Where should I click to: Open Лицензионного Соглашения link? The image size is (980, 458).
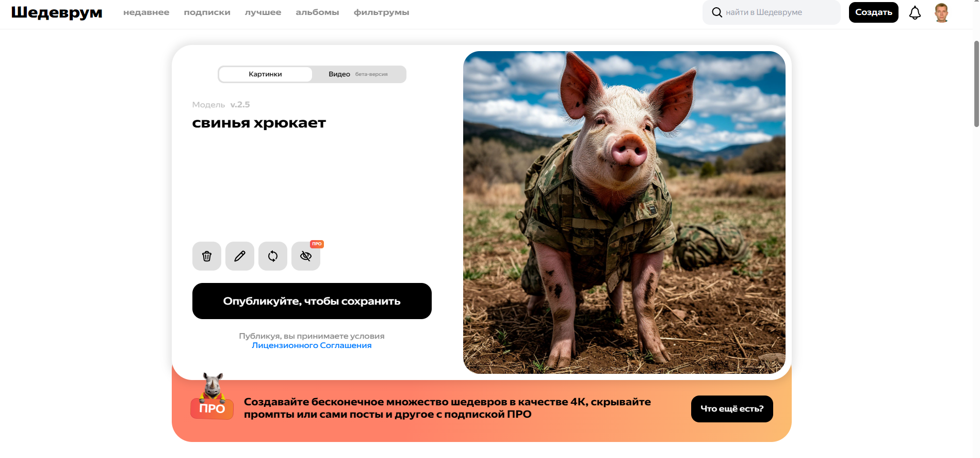pos(312,345)
